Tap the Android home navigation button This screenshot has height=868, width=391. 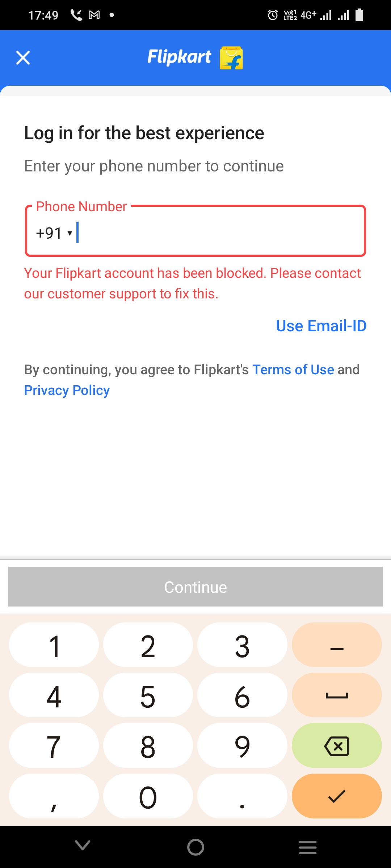pyautogui.click(x=195, y=847)
